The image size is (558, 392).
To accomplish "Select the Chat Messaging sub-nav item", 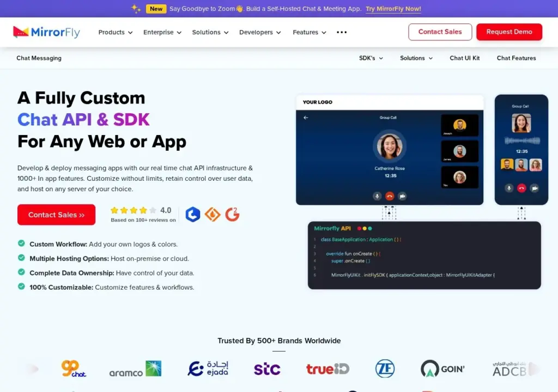I will point(39,58).
